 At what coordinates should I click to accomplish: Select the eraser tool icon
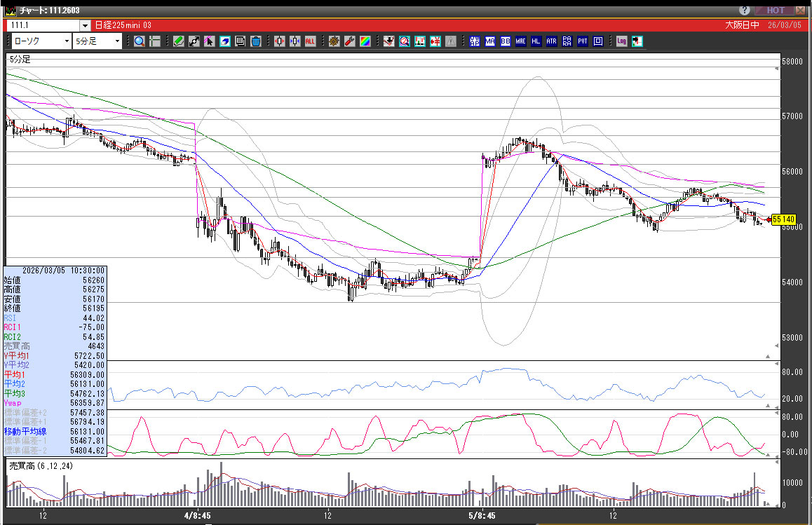(x=225, y=41)
